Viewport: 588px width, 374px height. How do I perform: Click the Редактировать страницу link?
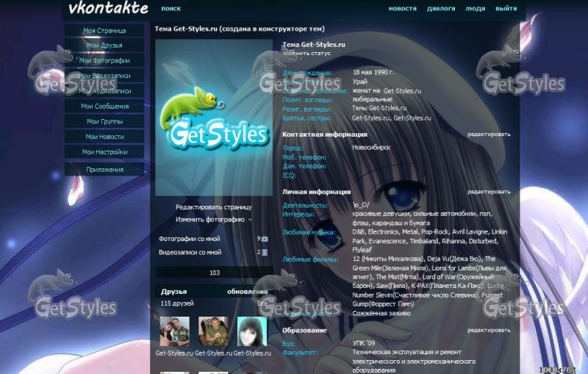(214, 207)
